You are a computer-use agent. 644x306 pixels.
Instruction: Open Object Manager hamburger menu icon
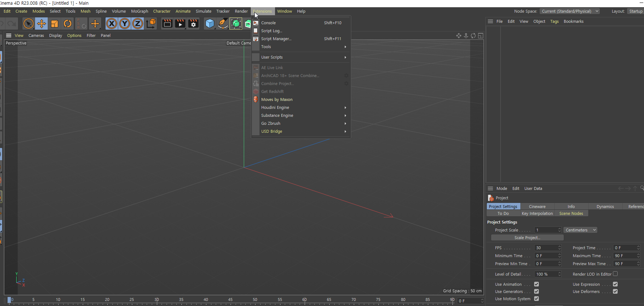(490, 21)
